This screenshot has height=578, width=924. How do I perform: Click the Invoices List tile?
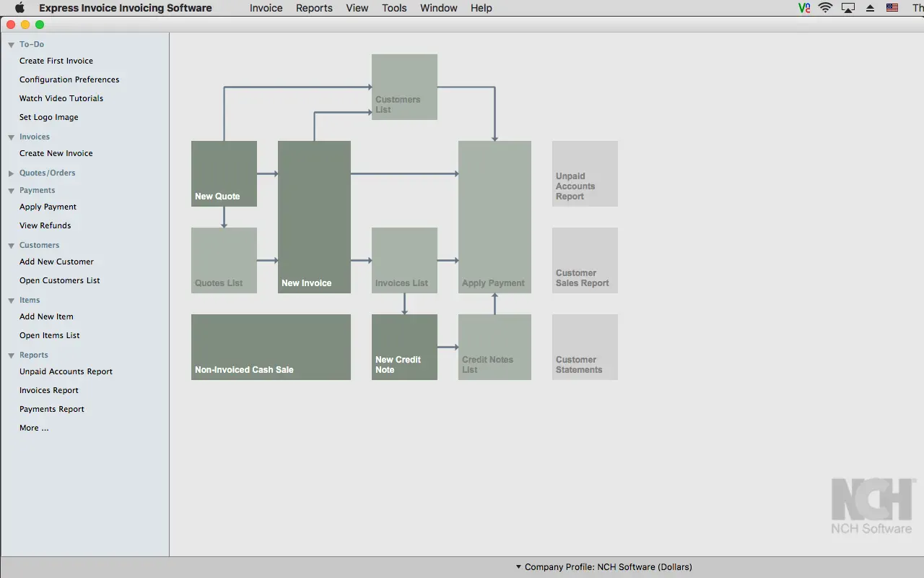coord(404,260)
